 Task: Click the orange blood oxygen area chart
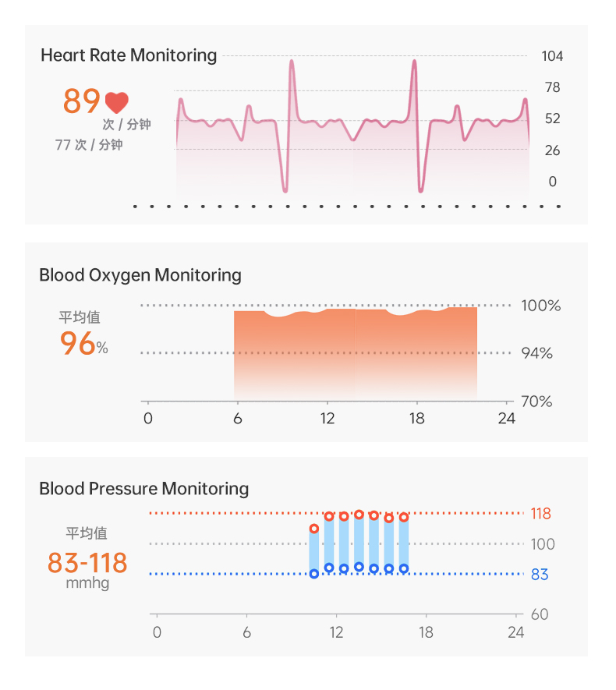pyautogui.click(x=355, y=351)
